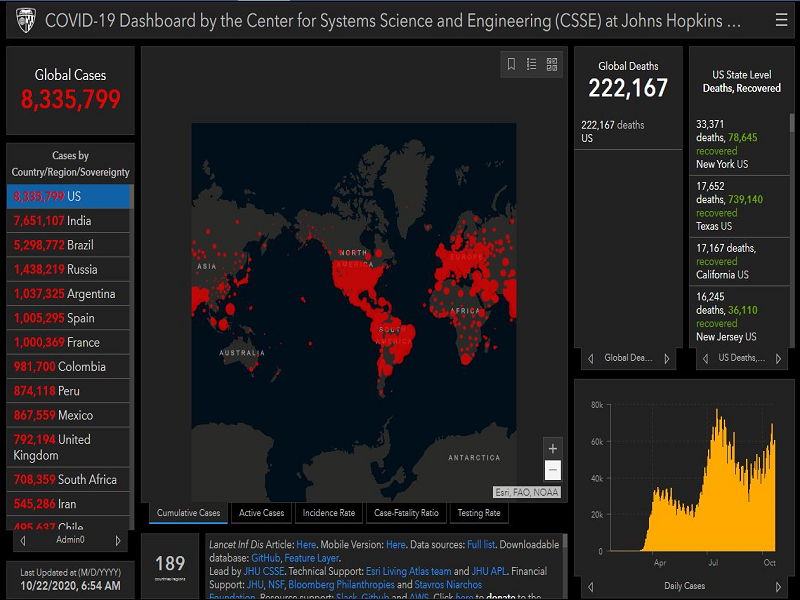Show previous US Deaths panel
The image size is (800, 600).
coord(705,359)
